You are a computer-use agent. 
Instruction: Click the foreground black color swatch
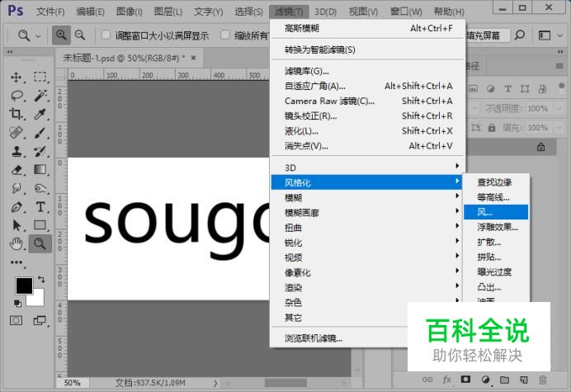[24, 286]
